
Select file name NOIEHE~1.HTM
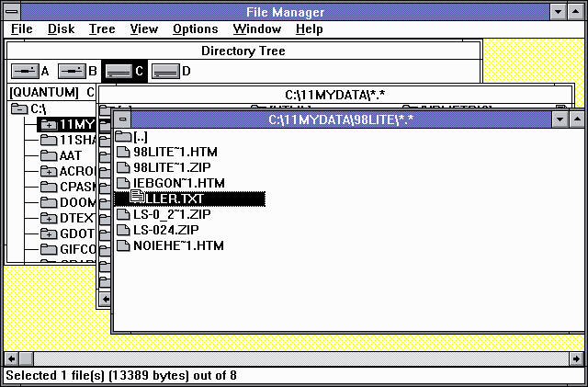178,245
